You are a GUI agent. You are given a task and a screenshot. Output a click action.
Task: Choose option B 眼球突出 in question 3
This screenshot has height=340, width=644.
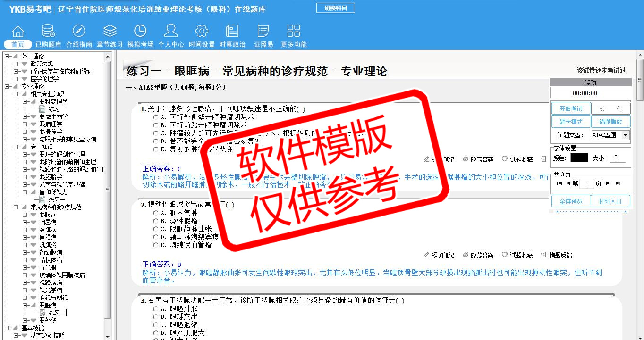click(x=156, y=317)
